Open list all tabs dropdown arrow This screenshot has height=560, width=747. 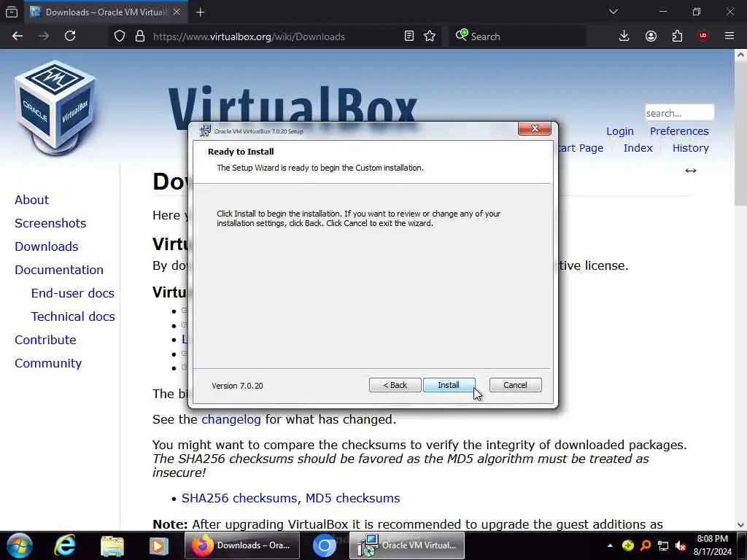click(614, 12)
